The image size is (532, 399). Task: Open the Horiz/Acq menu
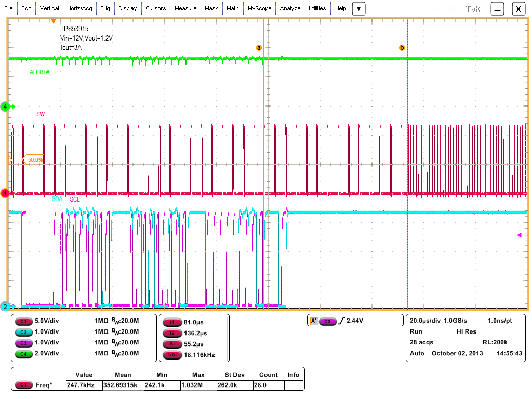[79, 8]
